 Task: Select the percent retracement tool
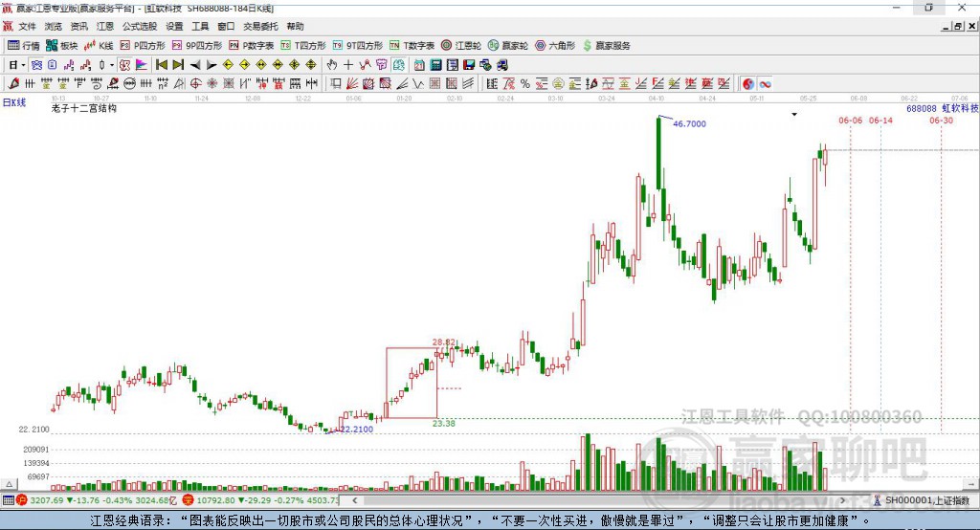point(525,84)
